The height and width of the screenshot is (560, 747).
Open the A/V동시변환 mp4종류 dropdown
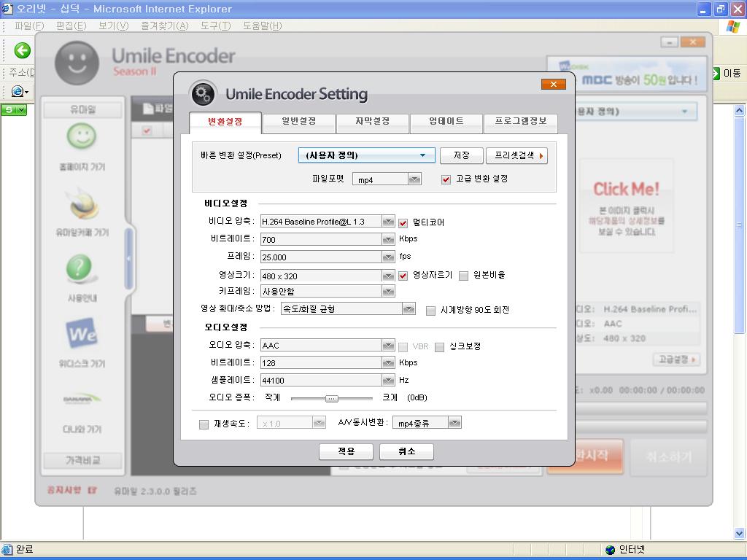[x=427, y=422]
